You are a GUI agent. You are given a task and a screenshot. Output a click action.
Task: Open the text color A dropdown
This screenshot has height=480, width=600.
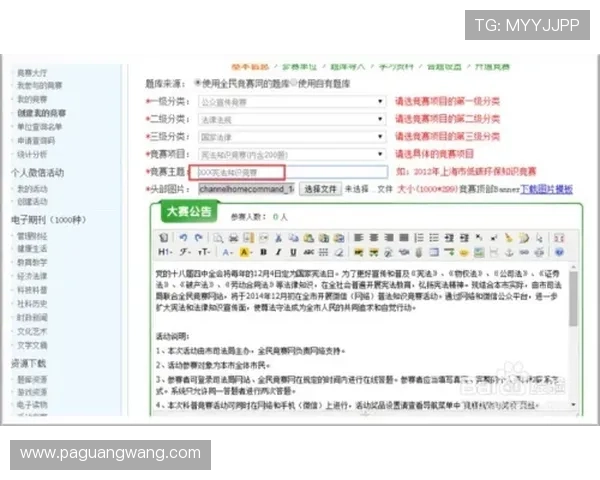(x=227, y=252)
